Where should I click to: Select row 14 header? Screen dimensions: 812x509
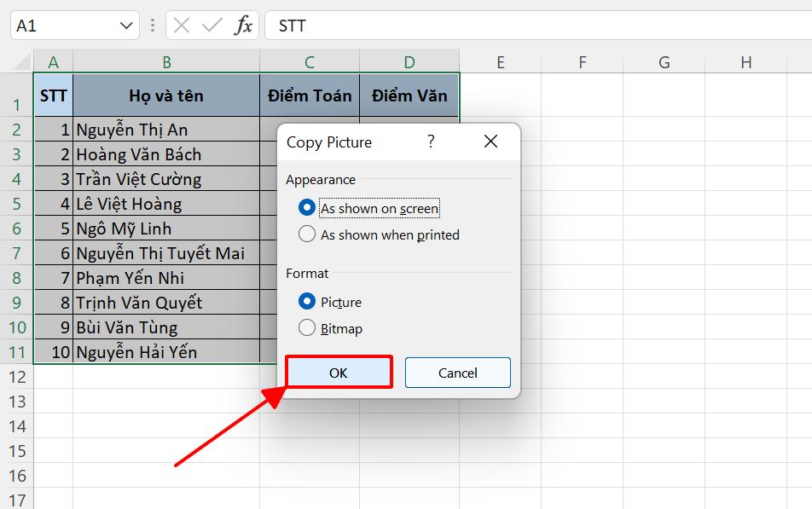pos(16,426)
